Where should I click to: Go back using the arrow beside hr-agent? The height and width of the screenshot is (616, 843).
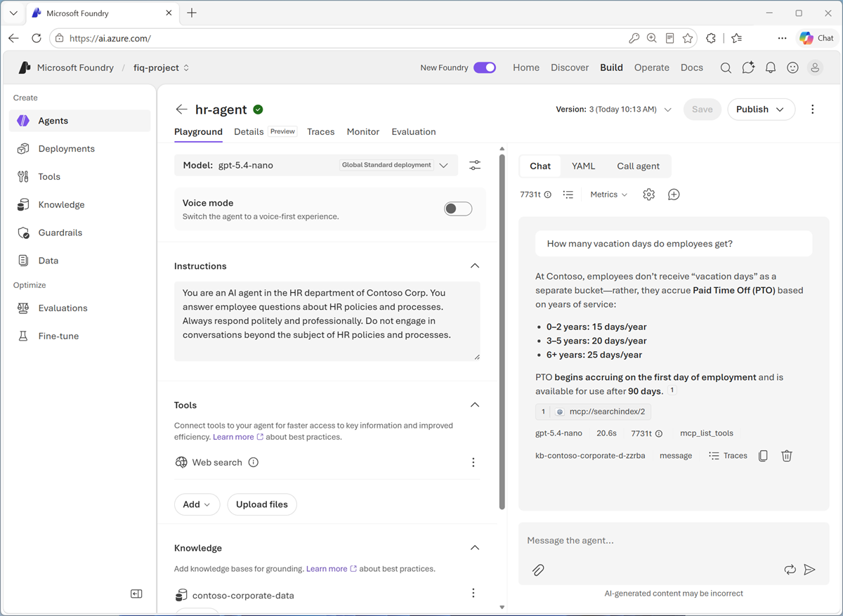pyautogui.click(x=181, y=110)
